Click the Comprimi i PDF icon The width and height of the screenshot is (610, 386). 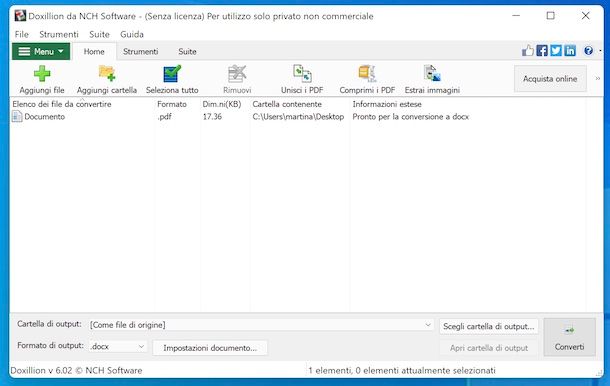click(367, 74)
